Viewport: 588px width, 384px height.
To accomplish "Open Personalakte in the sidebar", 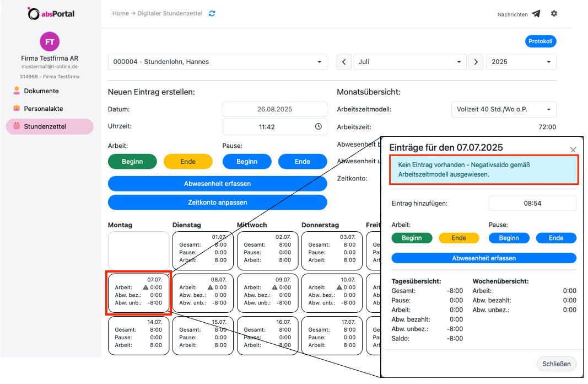I will click(44, 109).
